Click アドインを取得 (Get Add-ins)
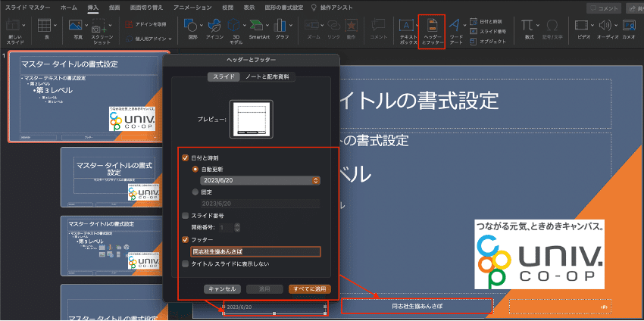The width and height of the screenshot is (644, 321). (147, 24)
